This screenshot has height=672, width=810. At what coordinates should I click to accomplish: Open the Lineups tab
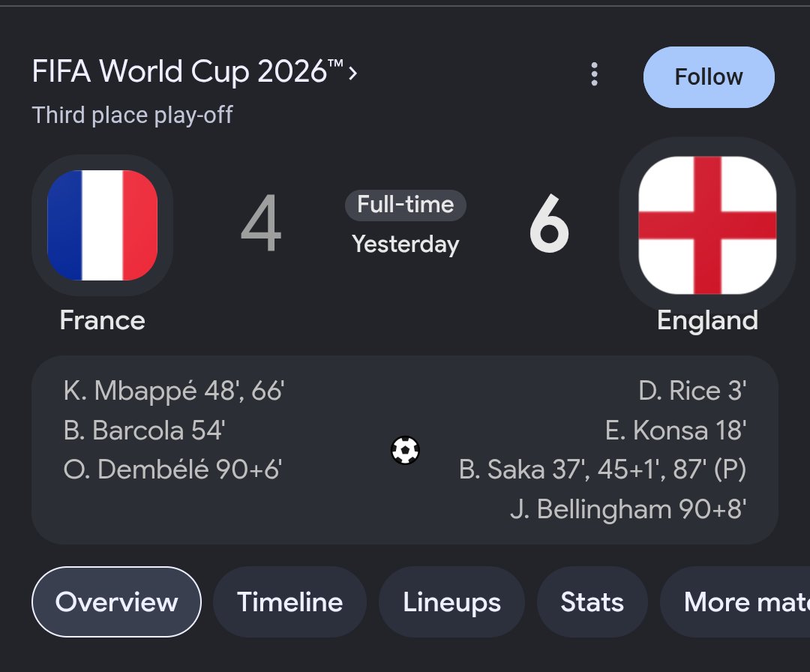coord(452,601)
